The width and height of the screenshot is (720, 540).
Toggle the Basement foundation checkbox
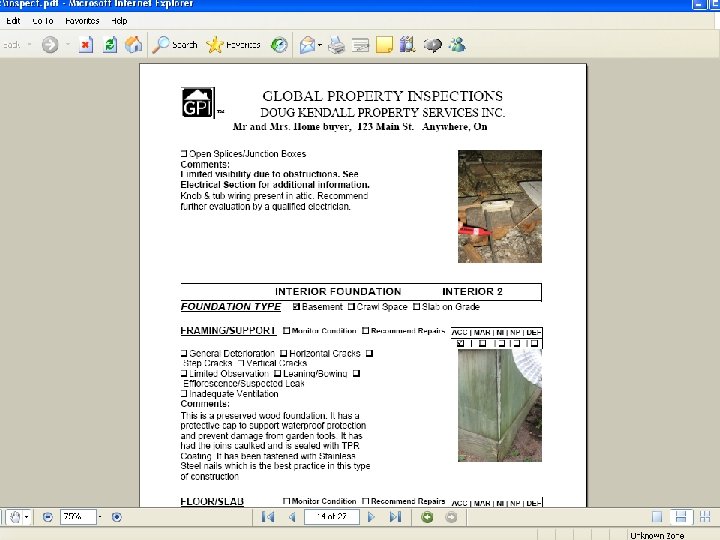tap(296, 306)
